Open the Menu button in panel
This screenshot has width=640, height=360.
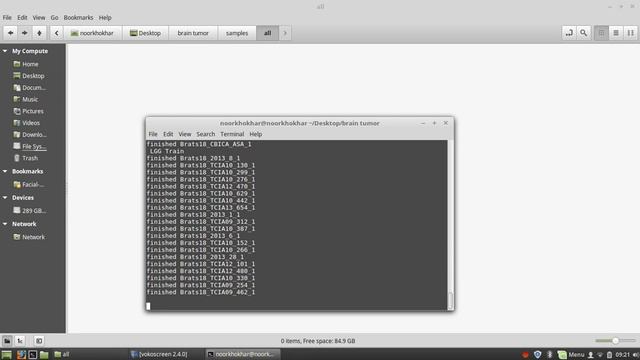[x=572, y=354]
